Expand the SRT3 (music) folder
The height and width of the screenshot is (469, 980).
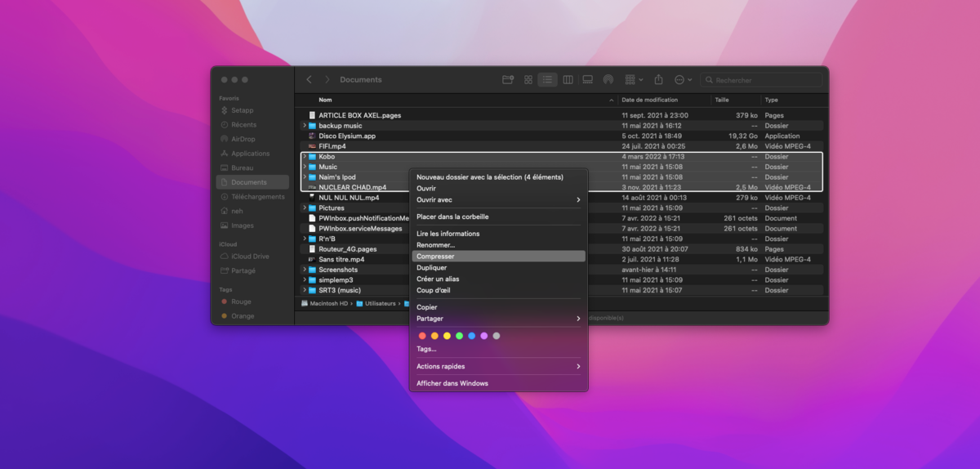(304, 290)
